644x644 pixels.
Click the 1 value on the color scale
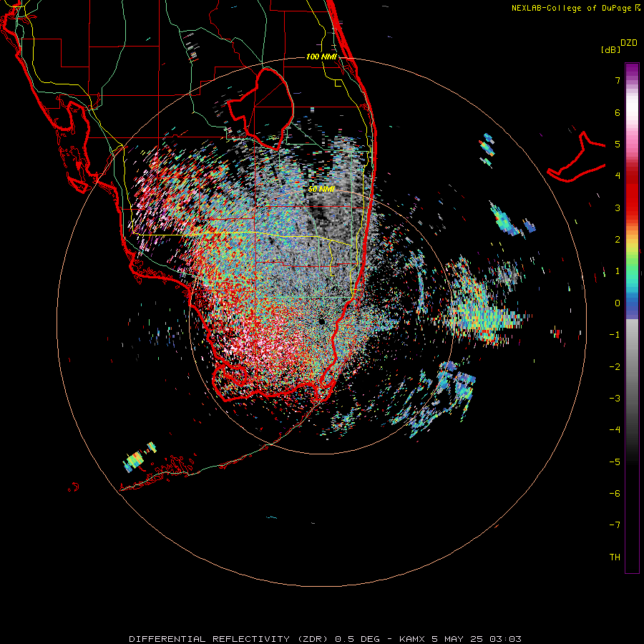click(x=618, y=271)
